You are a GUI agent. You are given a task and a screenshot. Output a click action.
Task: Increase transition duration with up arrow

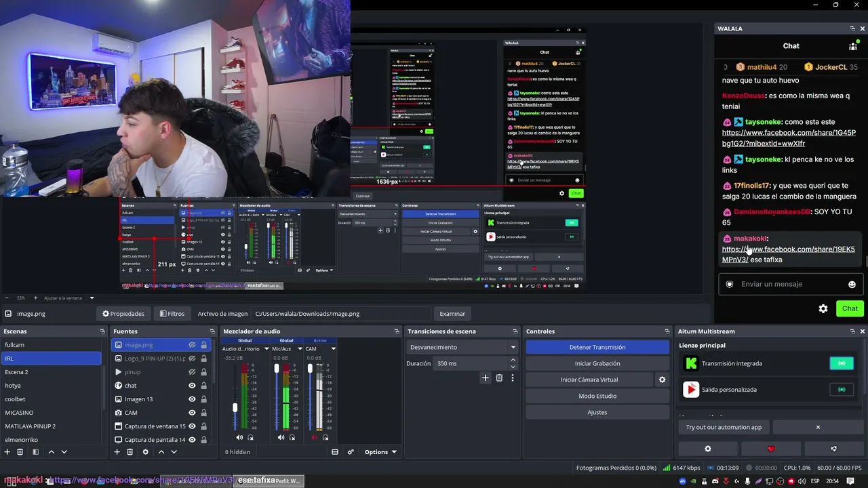click(513, 360)
